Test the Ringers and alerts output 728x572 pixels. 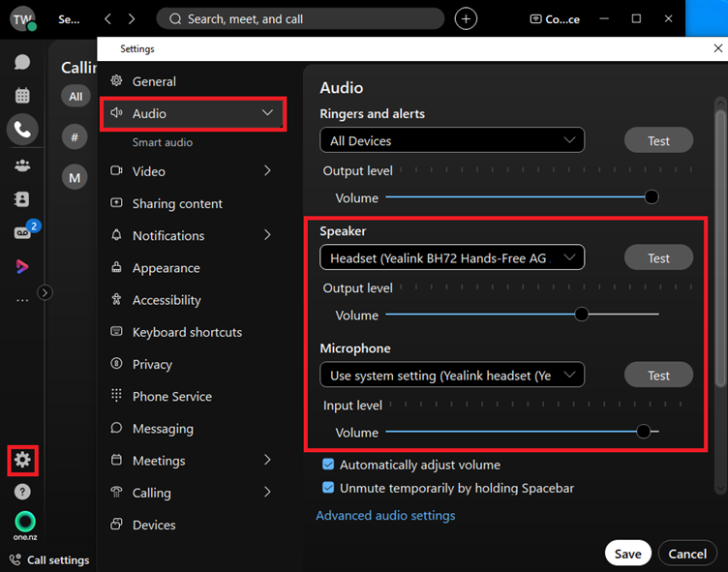click(x=658, y=140)
